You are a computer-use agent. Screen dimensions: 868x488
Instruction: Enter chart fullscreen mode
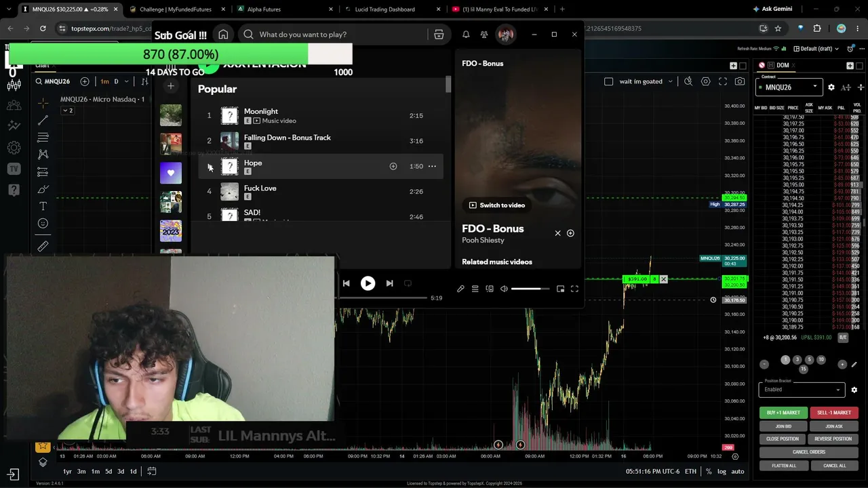pos(723,81)
